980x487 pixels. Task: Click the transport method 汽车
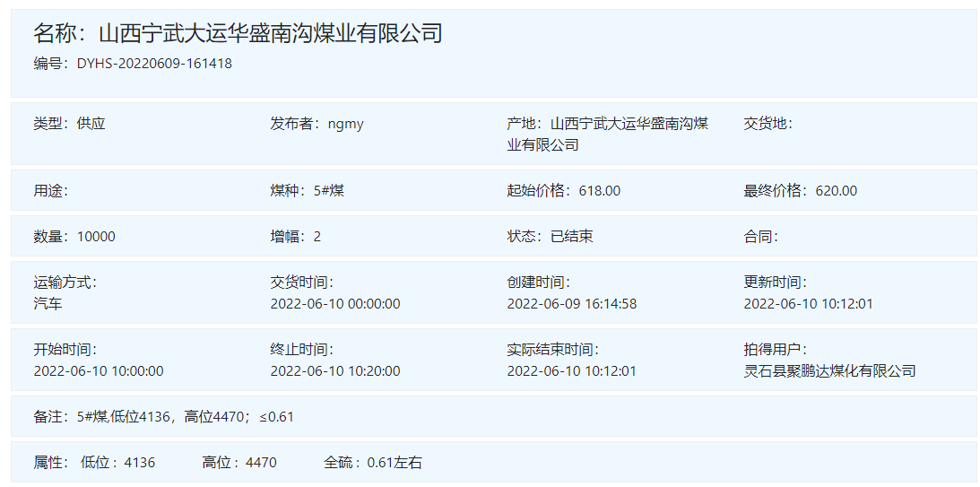click(48, 304)
